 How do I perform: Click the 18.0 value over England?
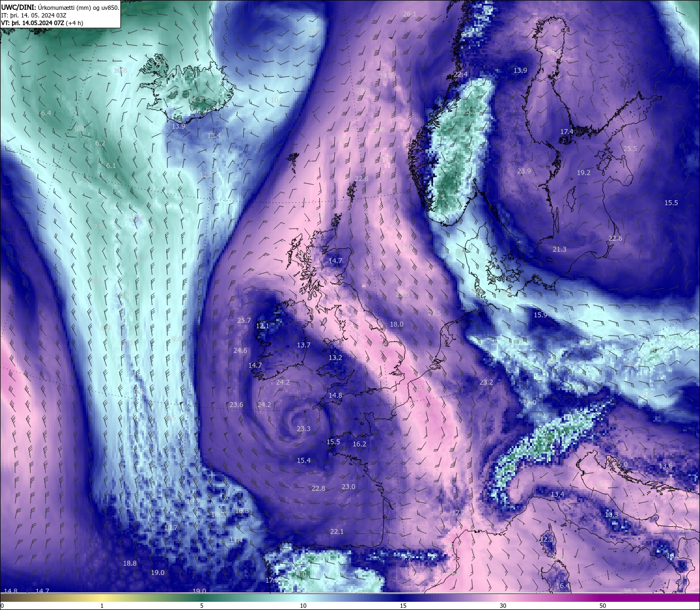pos(396,324)
